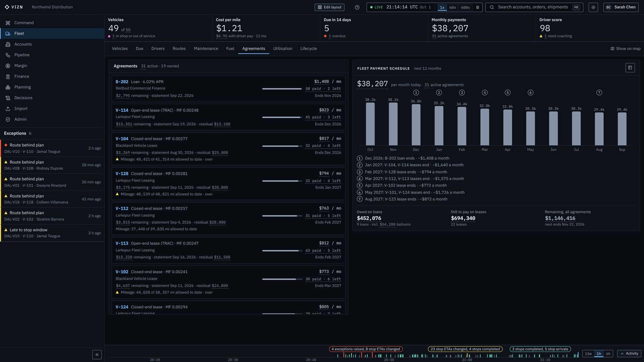Click the V-104 payment progress bar
The height and width of the screenshot is (362, 644).
[282, 146]
